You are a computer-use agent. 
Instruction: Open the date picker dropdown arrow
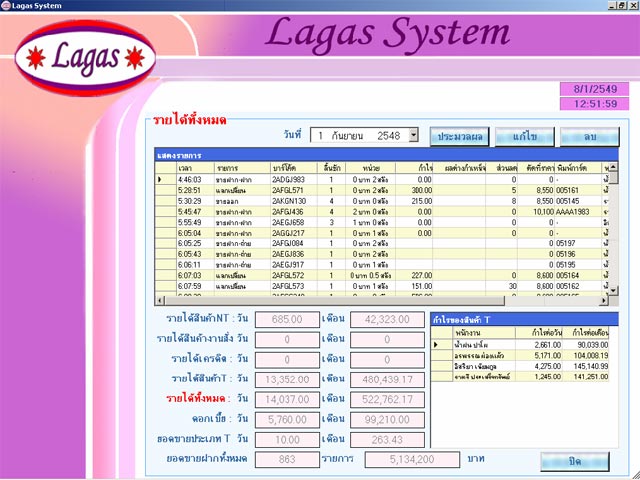[413, 135]
